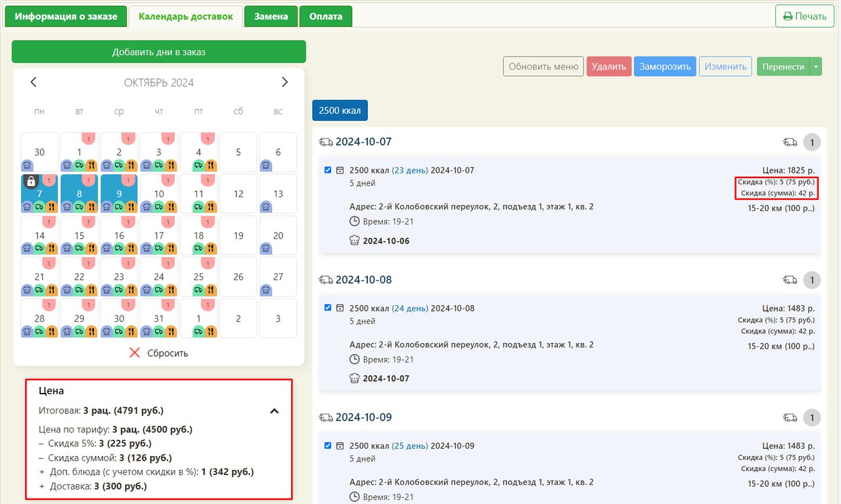This screenshot has height=504, width=841.
Task: Click calendar box icon in 2024-10-08 entry
Action: 340,308
